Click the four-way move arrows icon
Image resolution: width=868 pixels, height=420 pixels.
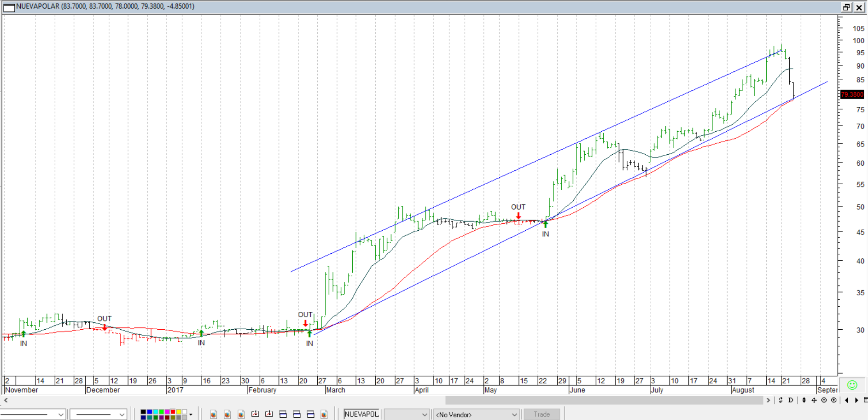(814, 400)
